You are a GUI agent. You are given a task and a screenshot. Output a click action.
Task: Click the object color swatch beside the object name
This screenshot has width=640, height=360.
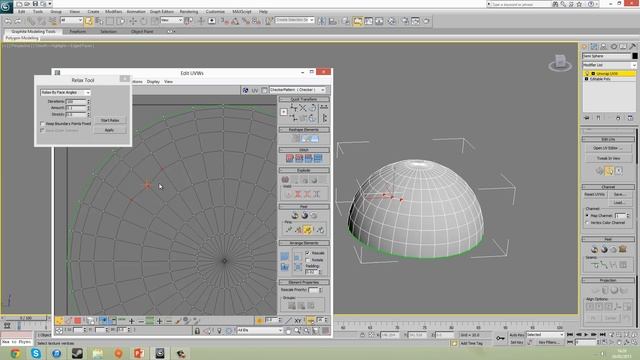[635, 56]
